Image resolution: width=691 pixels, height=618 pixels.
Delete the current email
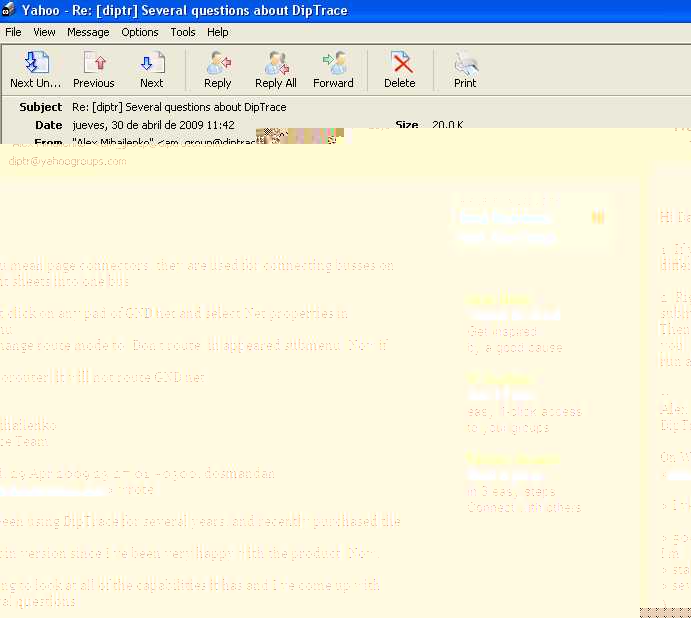(400, 69)
